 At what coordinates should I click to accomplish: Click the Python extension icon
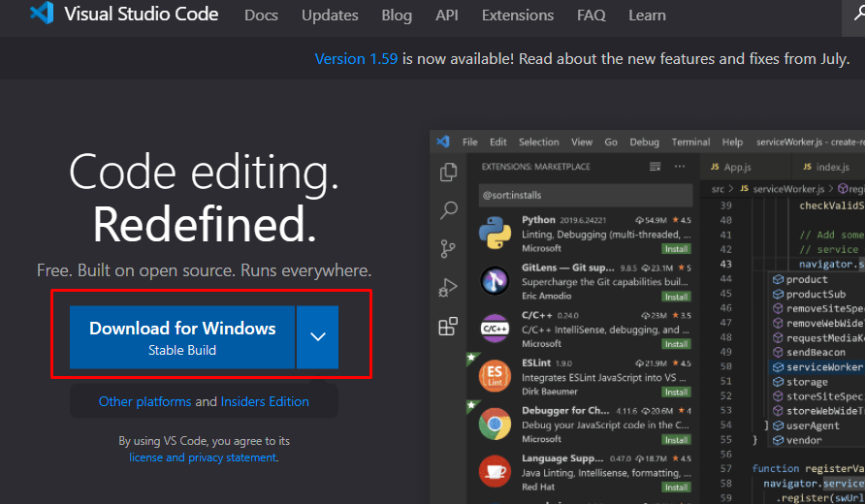tap(495, 233)
